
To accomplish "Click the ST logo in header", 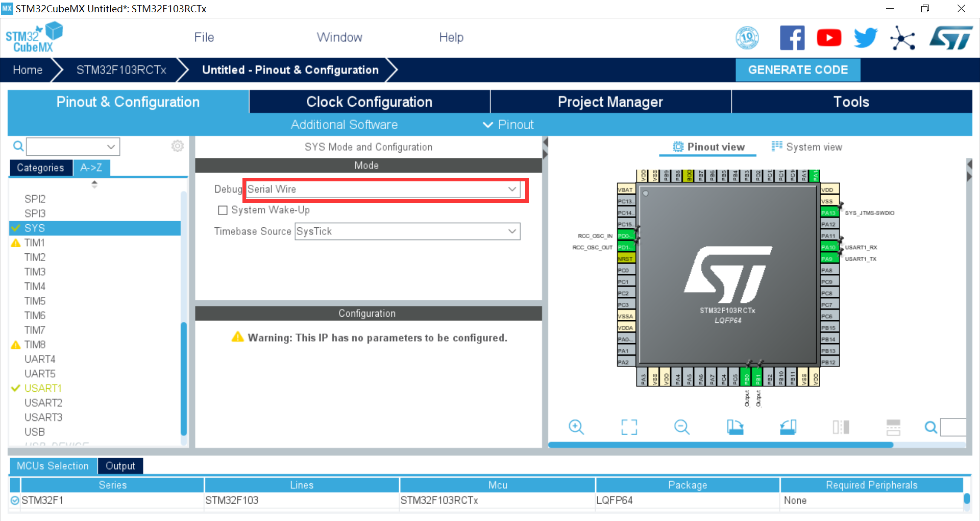I will tap(951, 38).
